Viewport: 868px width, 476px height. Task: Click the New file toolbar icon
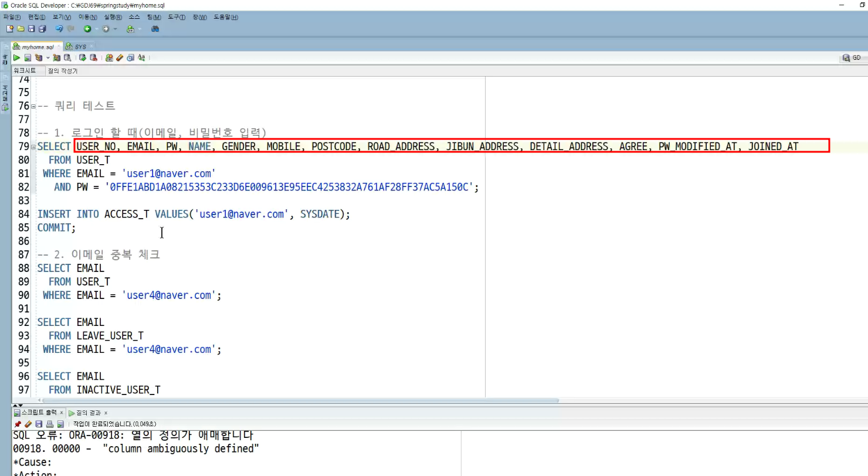(x=10, y=29)
